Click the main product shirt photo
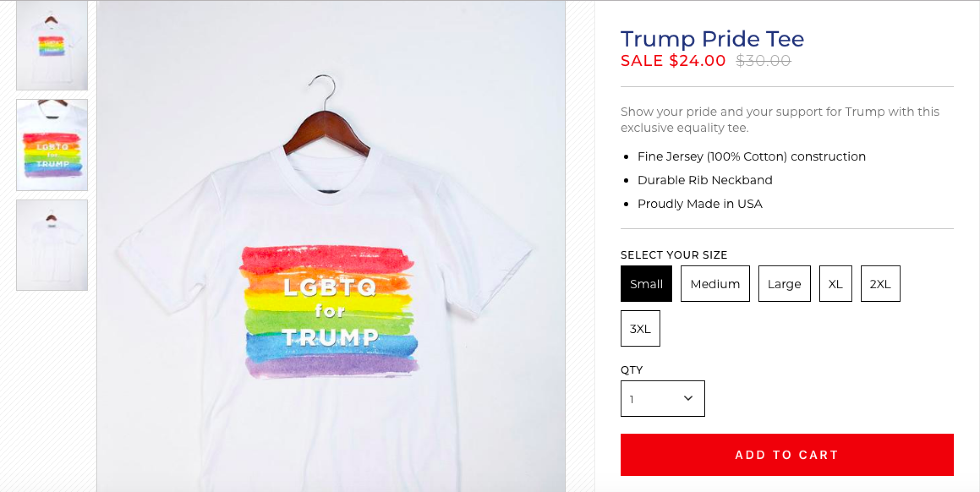The image size is (980, 492). click(x=331, y=246)
